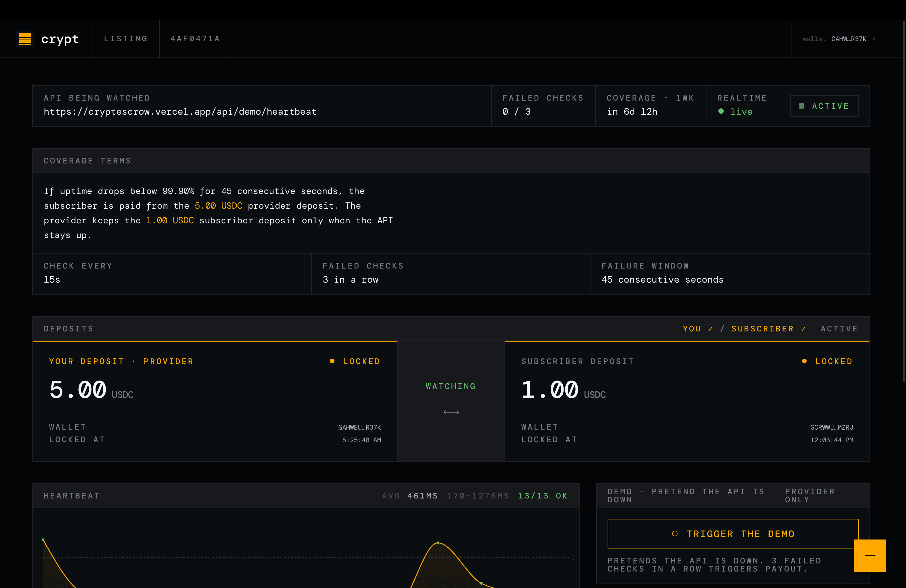This screenshot has height=588, width=906.
Task: Click the 45 consecutive seconds value
Action: point(662,280)
